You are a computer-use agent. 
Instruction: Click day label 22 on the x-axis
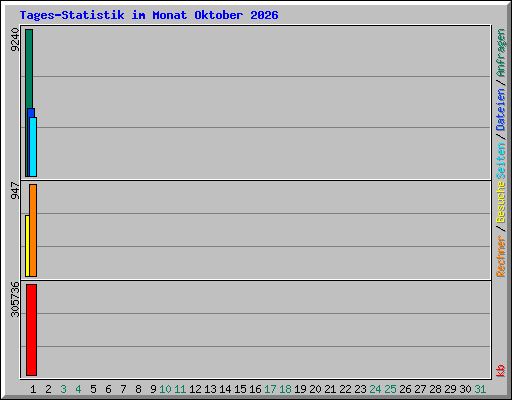point(345,389)
